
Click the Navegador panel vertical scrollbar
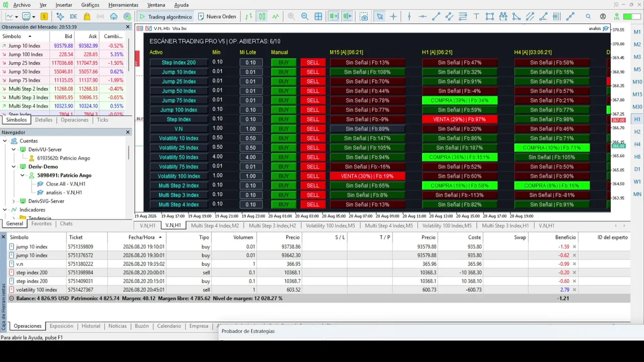coord(129,152)
